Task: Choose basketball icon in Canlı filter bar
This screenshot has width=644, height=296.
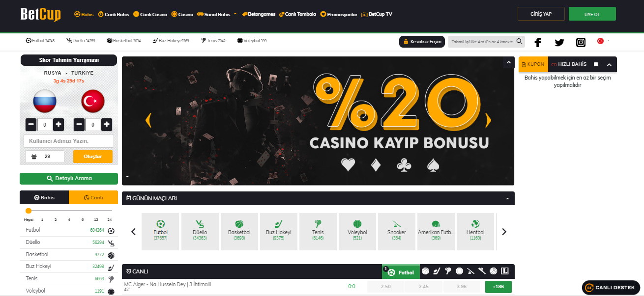Action: [x=425, y=271]
